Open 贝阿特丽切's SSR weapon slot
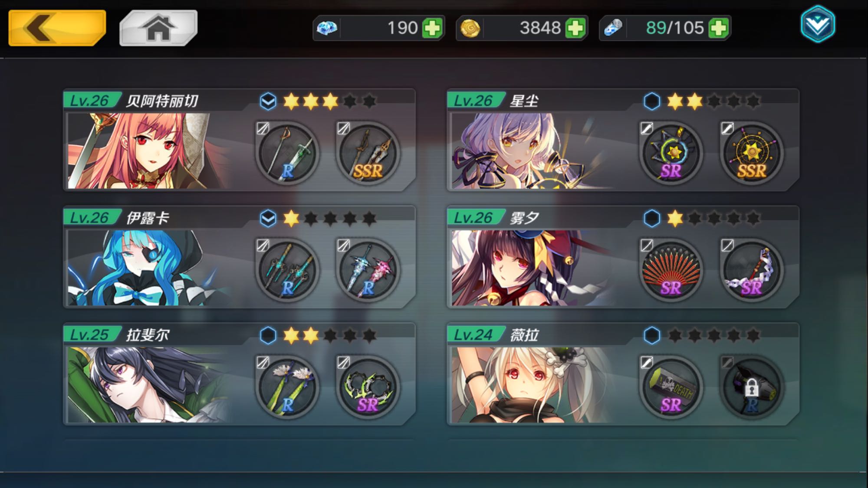This screenshot has width=868, height=488. click(368, 153)
